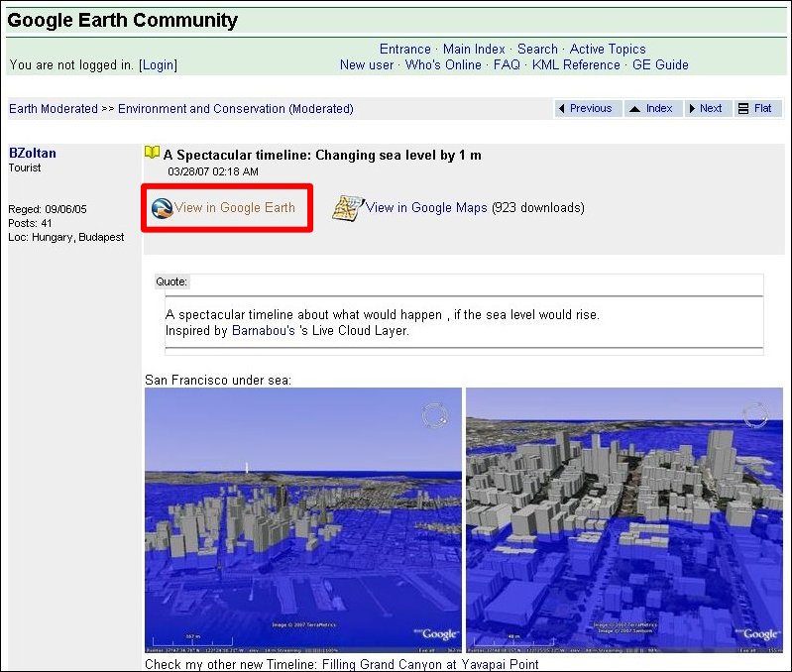Open the Search page

coord(537,49)
